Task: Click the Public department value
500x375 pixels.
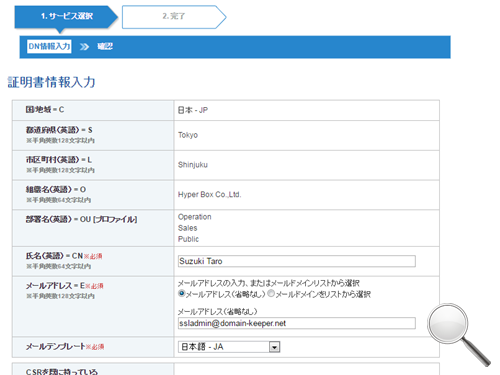Action: coord(188,239)
